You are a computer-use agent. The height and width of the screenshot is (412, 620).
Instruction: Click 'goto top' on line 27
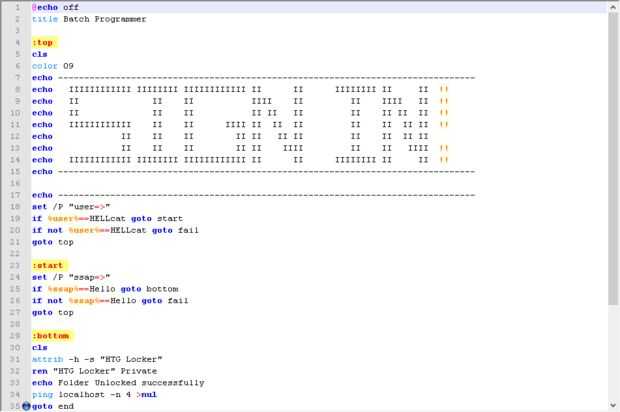point(53,313)
